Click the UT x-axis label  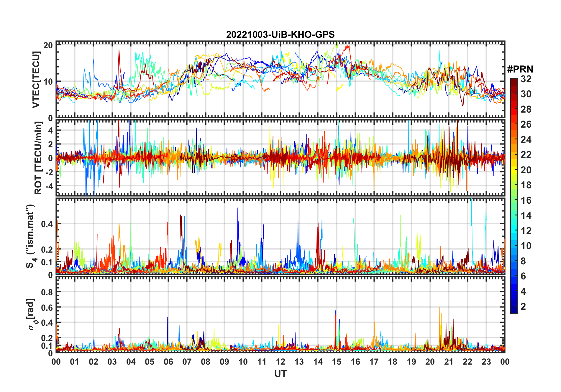tap(280, 374)
